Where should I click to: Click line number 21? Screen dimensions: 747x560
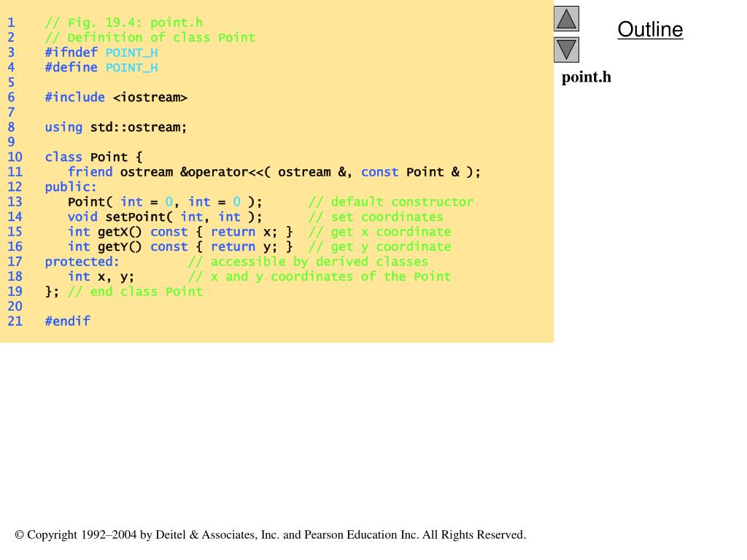(x=15, y=322)
